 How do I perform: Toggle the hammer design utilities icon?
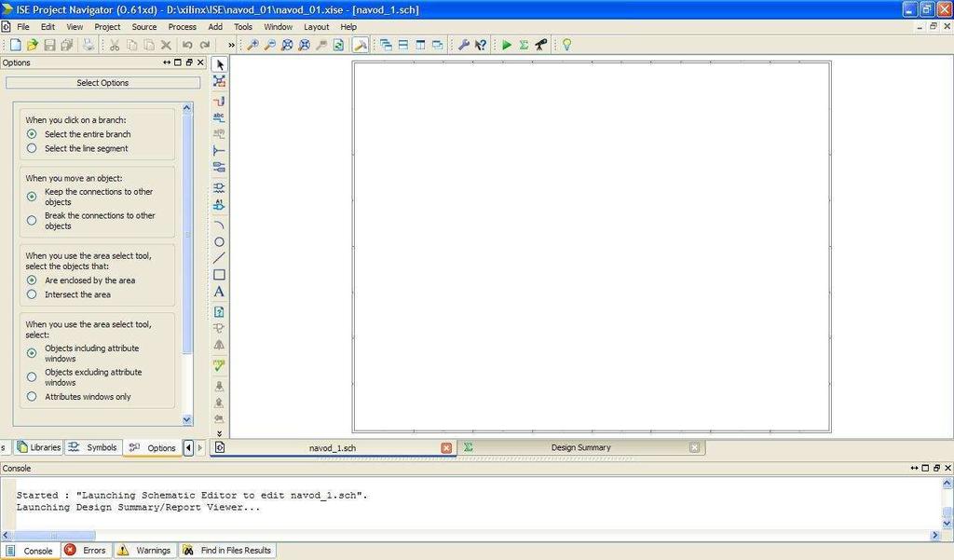pyautogui.click(x=361, y=45)
